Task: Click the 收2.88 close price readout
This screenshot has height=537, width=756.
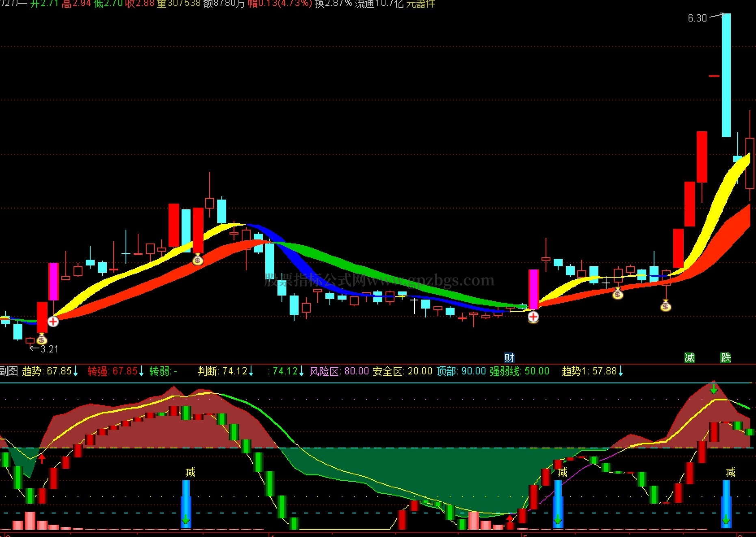Action: [x=140, y=4]
